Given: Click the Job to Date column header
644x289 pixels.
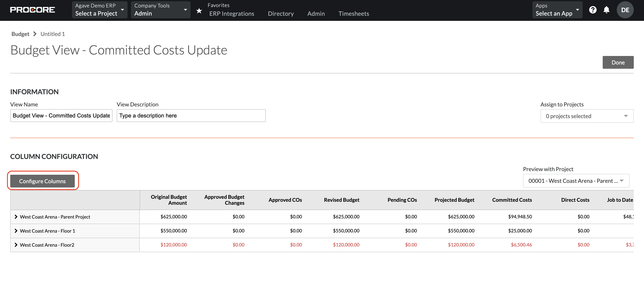Looking at the screenshot, I should [x=620, y=200].
